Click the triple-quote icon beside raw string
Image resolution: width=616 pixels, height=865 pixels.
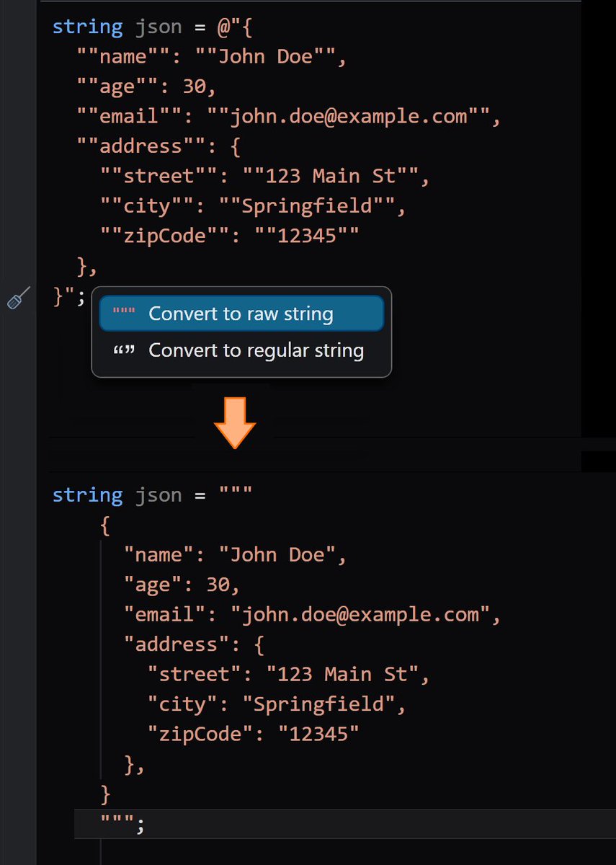tap(124, 314)
